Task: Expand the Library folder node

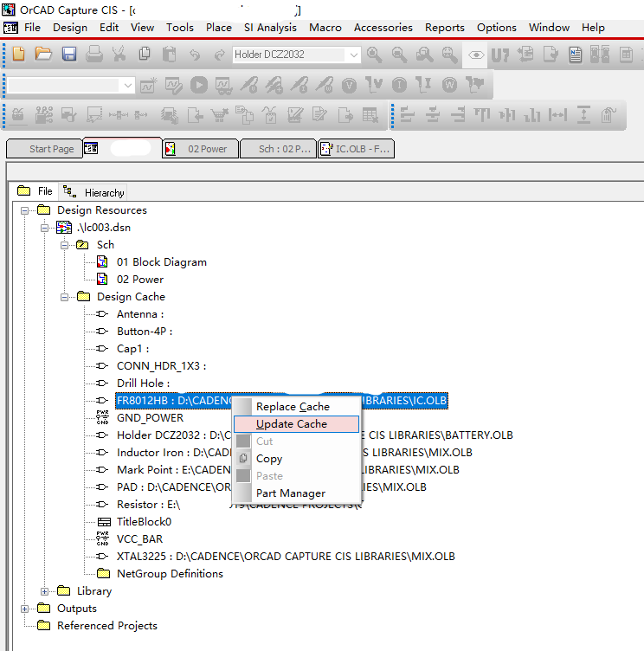Action: [44, 591]
